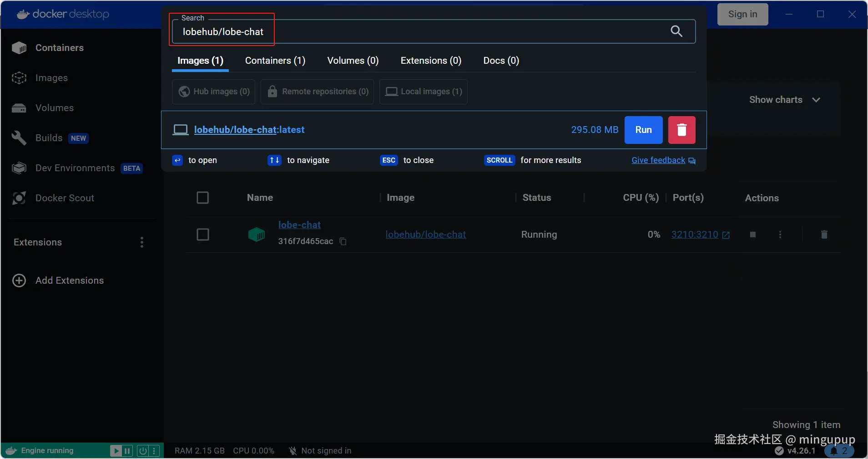Open the Containers section in the sidebar
Image resolution: width=868 pixels, height=459 pixels.
(48, 48)
